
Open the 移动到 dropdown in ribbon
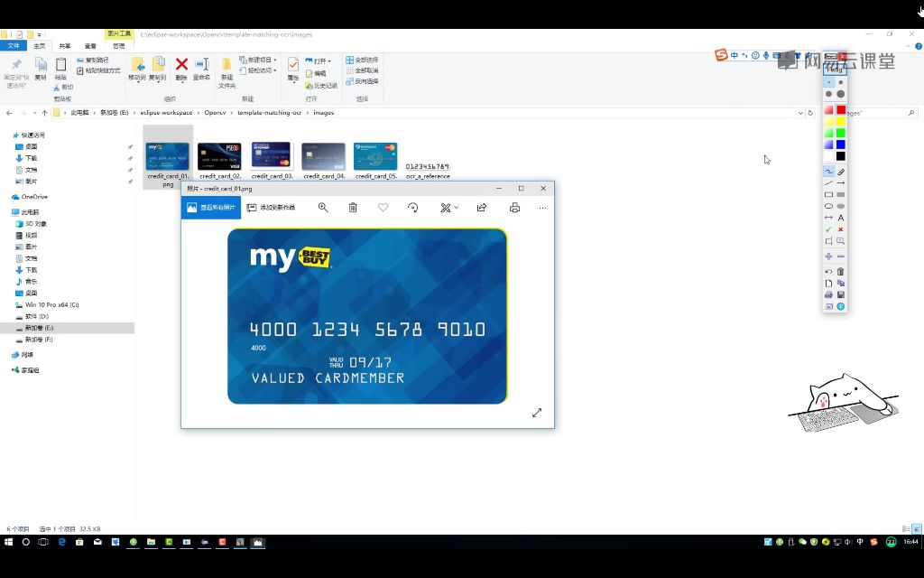tap(137, 70)
